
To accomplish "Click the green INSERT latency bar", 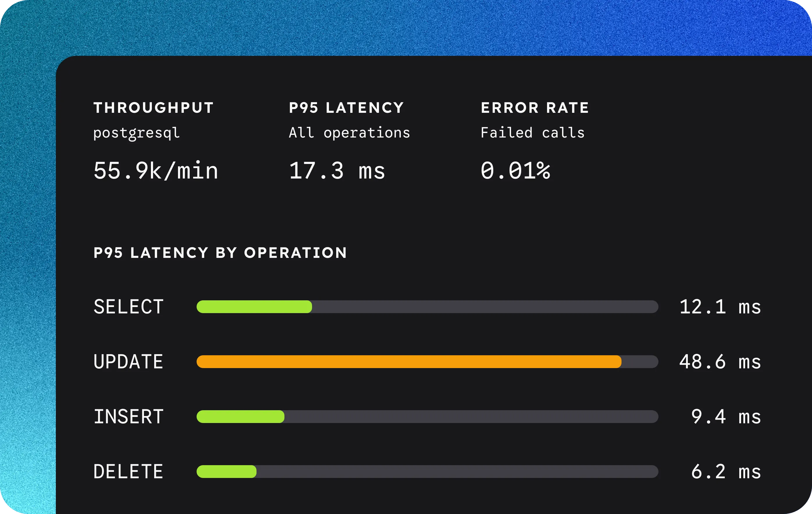I will 241,417.
